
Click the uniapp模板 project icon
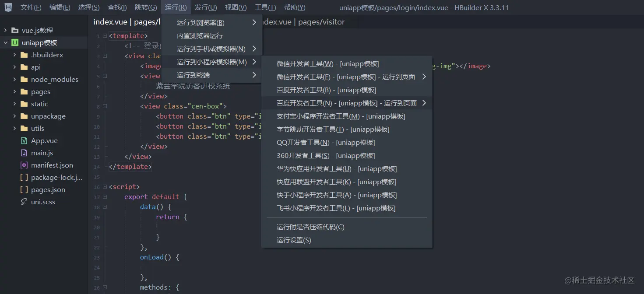pos(14,42)
